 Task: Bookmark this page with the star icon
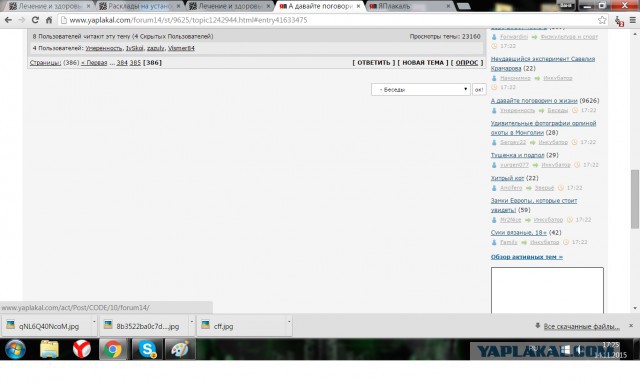click(x=602, y=20)
